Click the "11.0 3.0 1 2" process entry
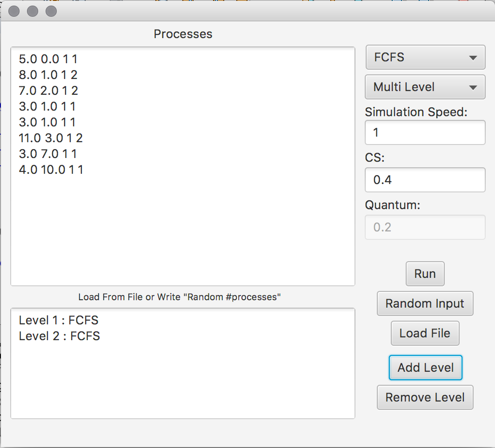Image resolution: width=495 pixels, height=448 pixels. tap(51, 138)
